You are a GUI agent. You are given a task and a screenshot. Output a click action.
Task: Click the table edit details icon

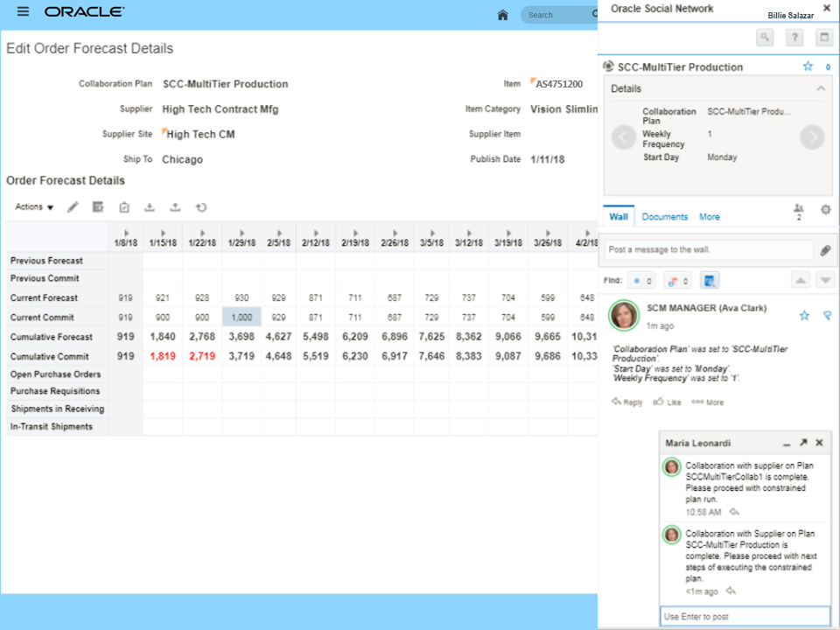[98, 207]
